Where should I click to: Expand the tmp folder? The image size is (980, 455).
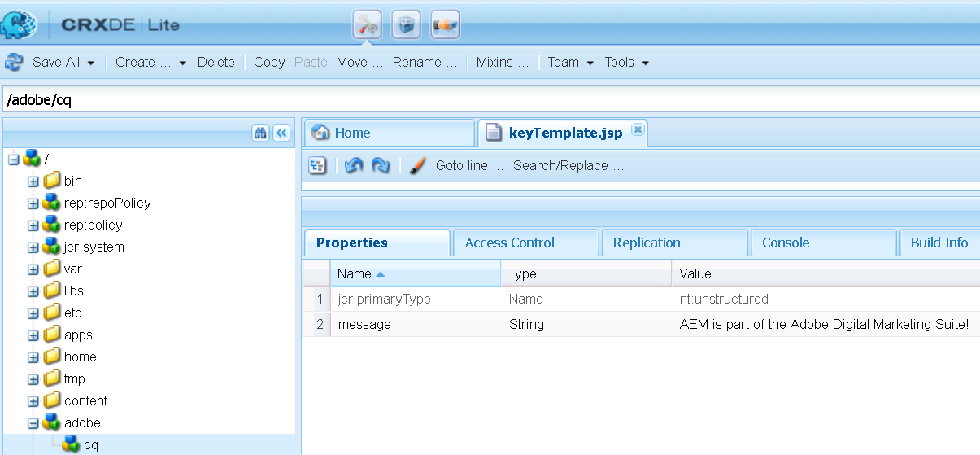pos(33,379)
